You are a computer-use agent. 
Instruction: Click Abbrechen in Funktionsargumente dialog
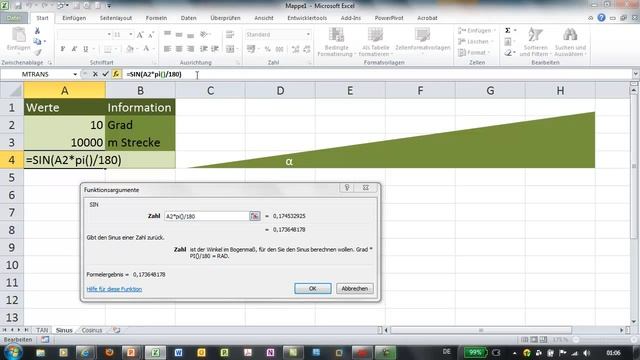[354, 289]
